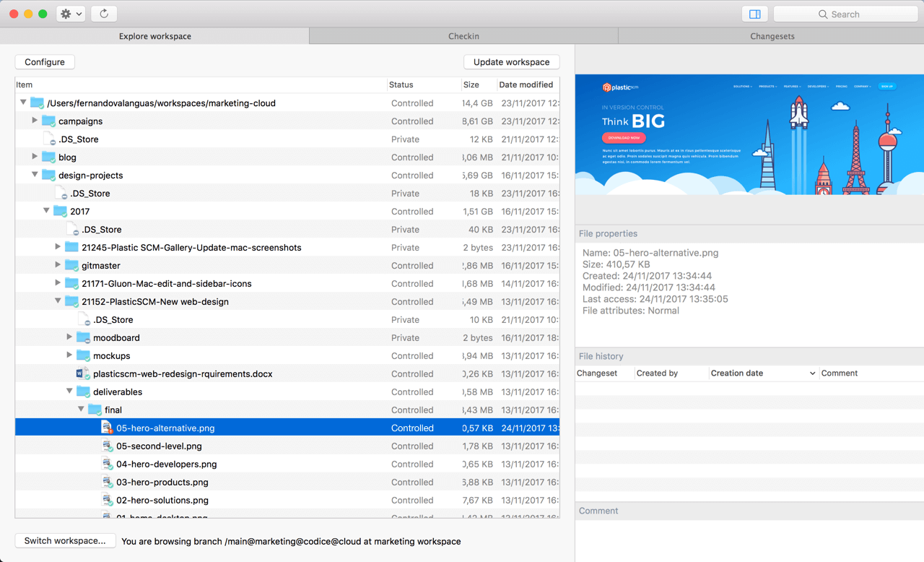Viewport: 924px width, 562px height.
Task: Switch to the Checkin tab
Action: [463, 36]
